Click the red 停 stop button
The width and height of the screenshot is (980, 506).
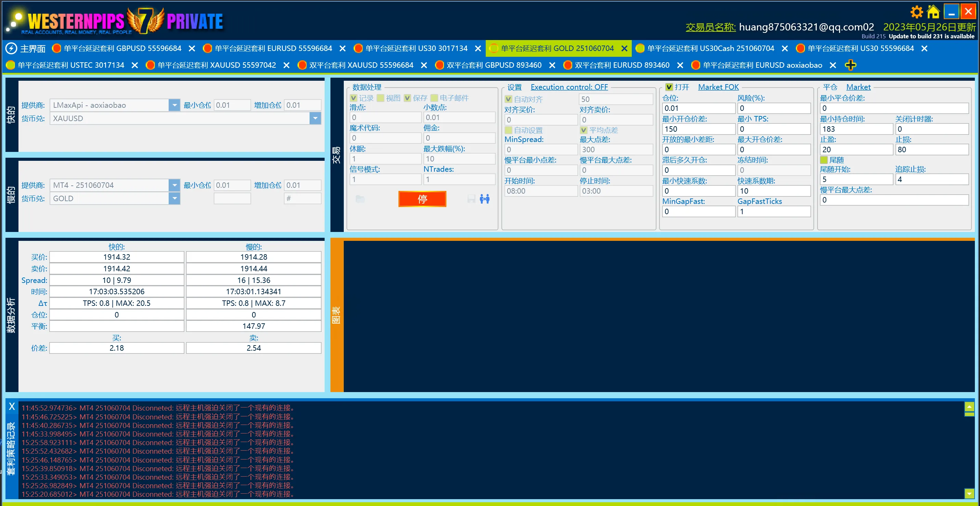422,199
